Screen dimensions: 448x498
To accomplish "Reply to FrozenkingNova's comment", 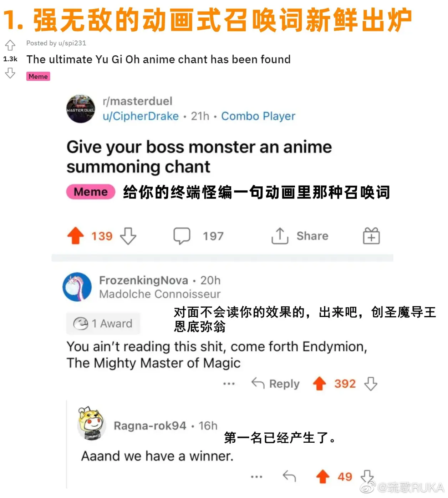I will click(275, 384).
